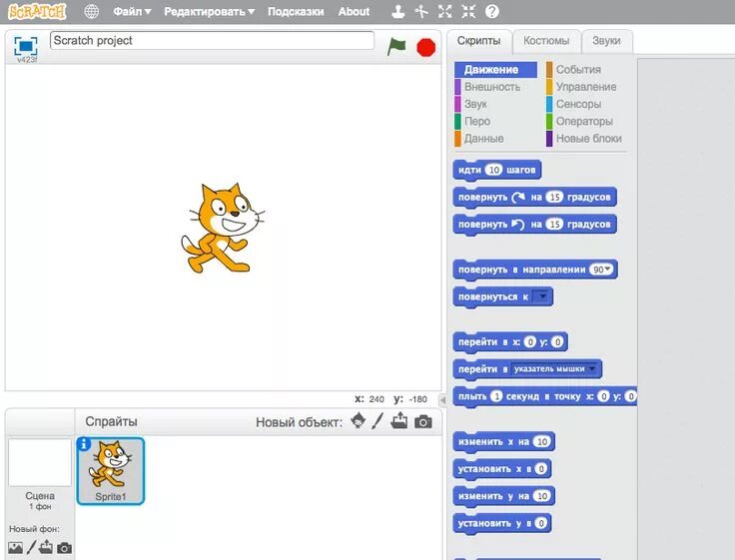Click degrees field in clockwise повернуть block
This screenshot has width=735, height=560.
tap(554, 197)
